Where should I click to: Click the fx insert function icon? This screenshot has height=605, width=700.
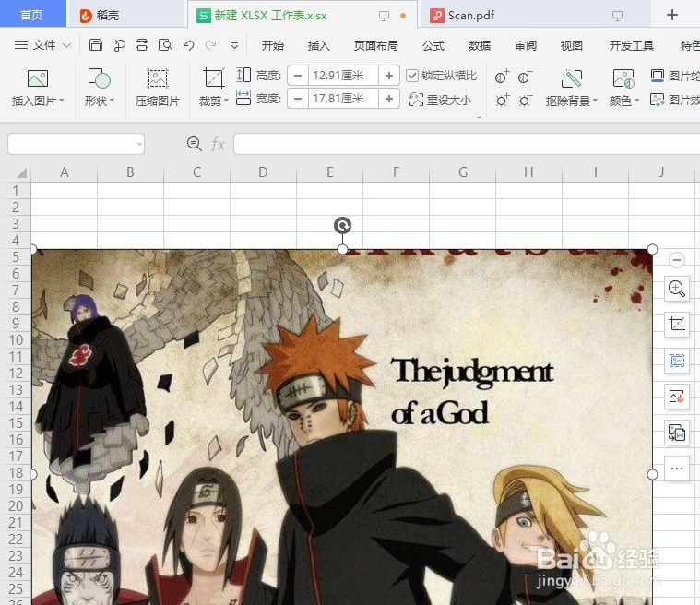pyautogui.click(x=218, y=144)
